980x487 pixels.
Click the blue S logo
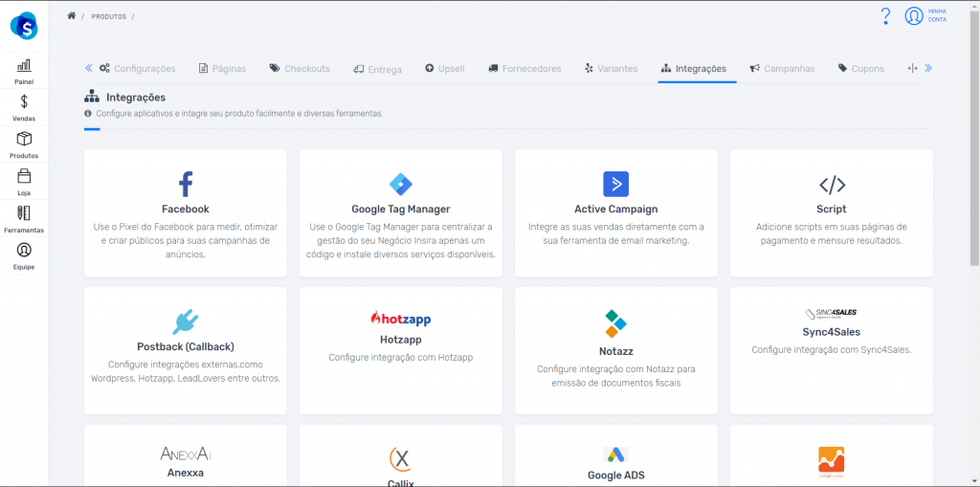[x=24, y=26]
